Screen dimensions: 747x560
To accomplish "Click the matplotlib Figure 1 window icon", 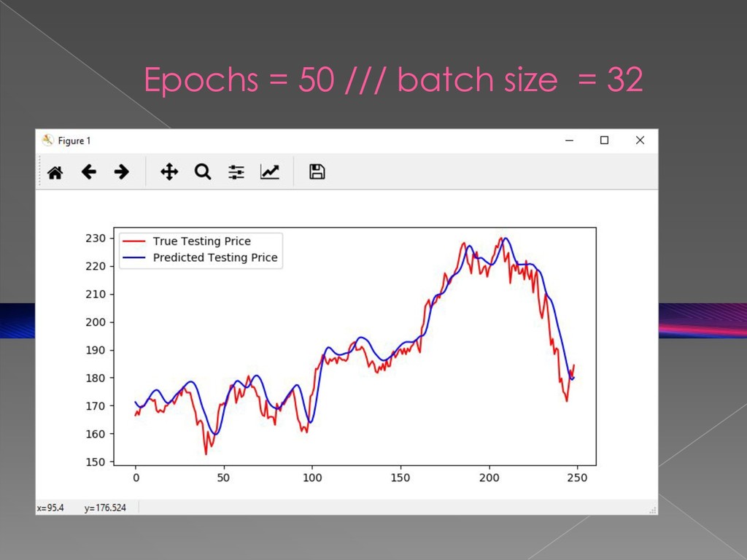I will pyautogui.click(x=47, y=140).
